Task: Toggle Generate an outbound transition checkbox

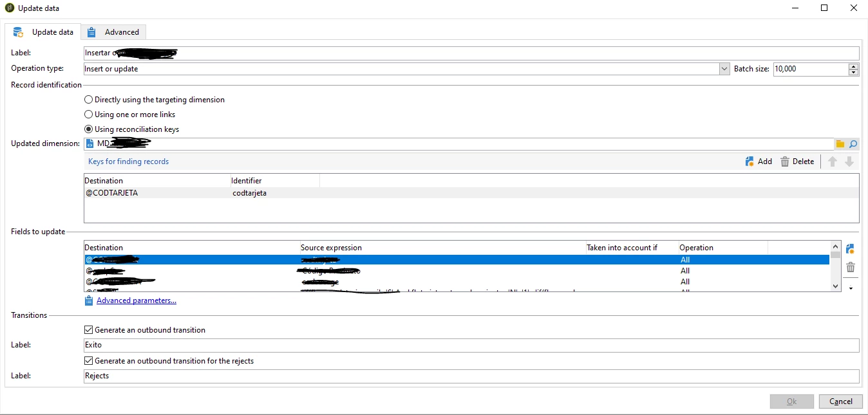Action: point(89,330)
